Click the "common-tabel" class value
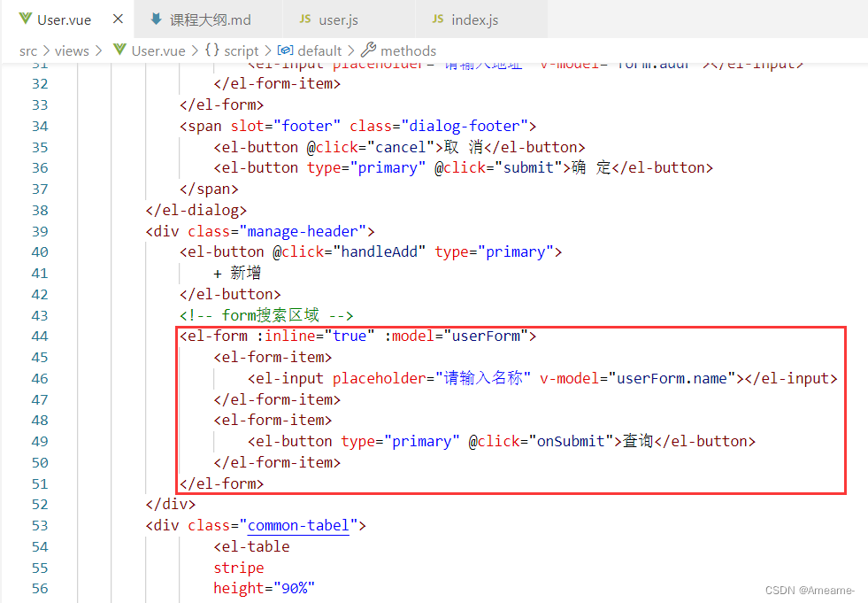The width and height of the screenshot is (868, 603). (298, 525)
